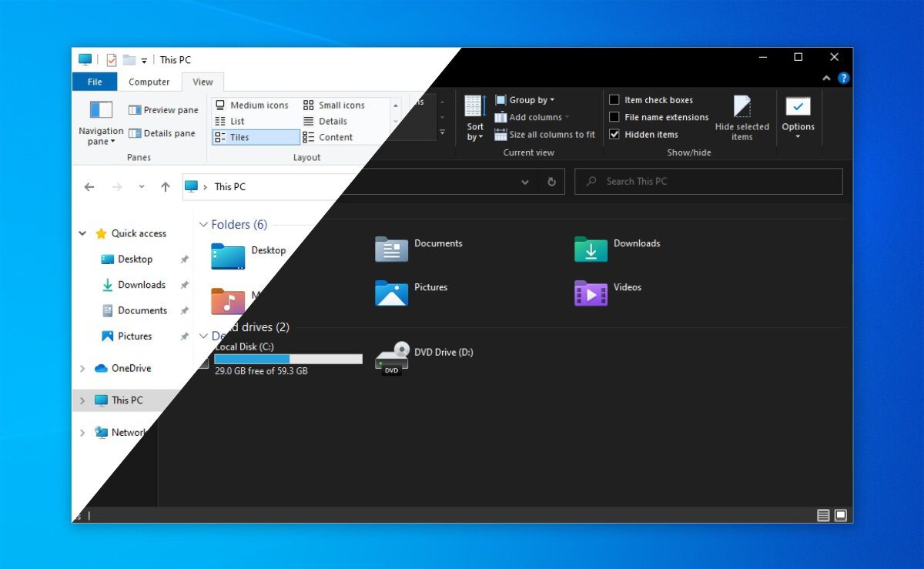
Task: Click the Search This PC field
Action: click(x=708, y=182)
